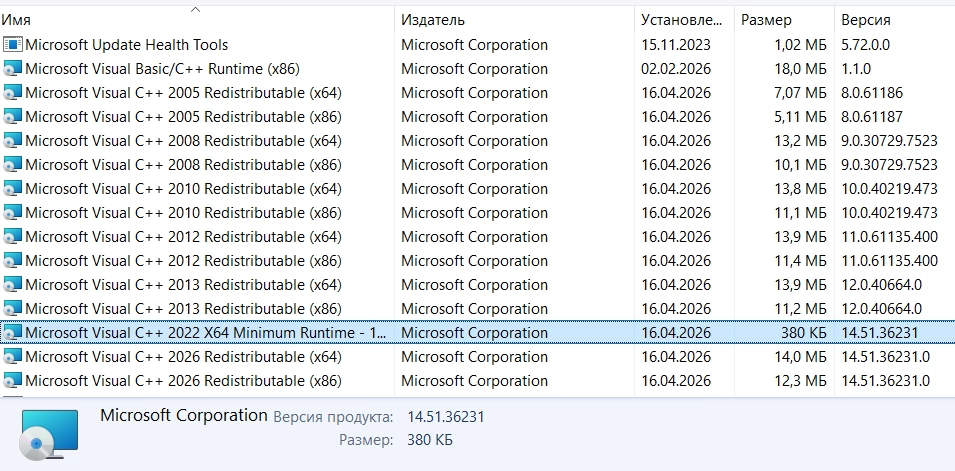Click the Microsoft Update Health Tools icon

click(13, 45)
